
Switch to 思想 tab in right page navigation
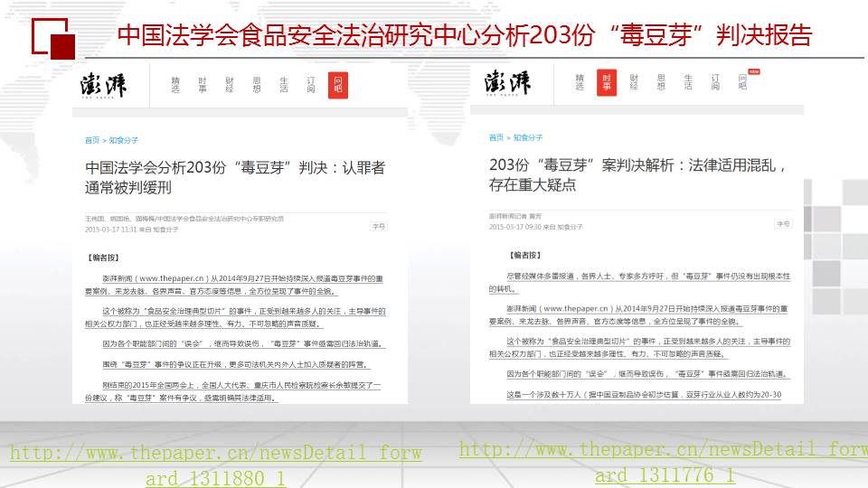661,81
